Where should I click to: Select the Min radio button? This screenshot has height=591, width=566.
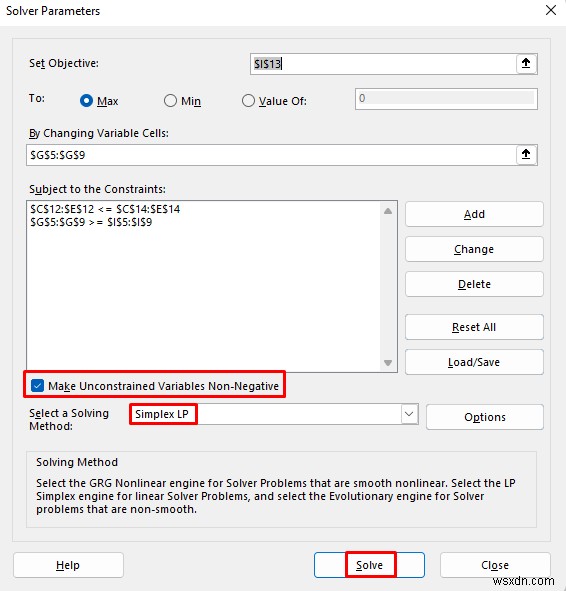(x=170, y=101)
